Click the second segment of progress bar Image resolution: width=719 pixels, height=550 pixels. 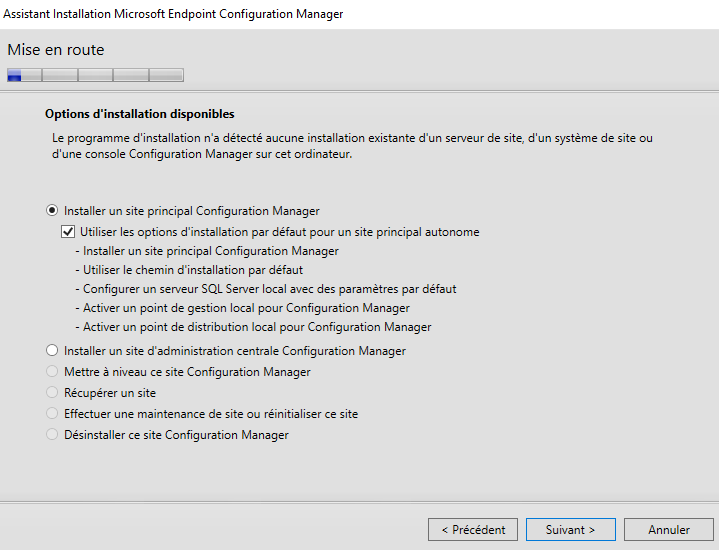(59, 74)
